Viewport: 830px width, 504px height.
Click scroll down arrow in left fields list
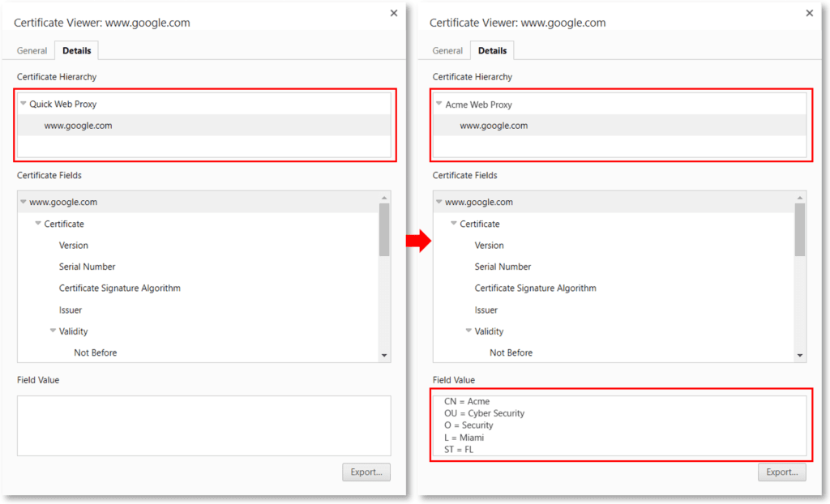pyautogui.click(x=384, y=356)
